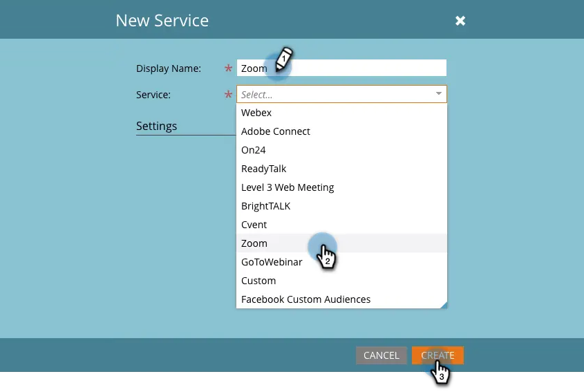Select Adobe Connect option

click(341, 131)
